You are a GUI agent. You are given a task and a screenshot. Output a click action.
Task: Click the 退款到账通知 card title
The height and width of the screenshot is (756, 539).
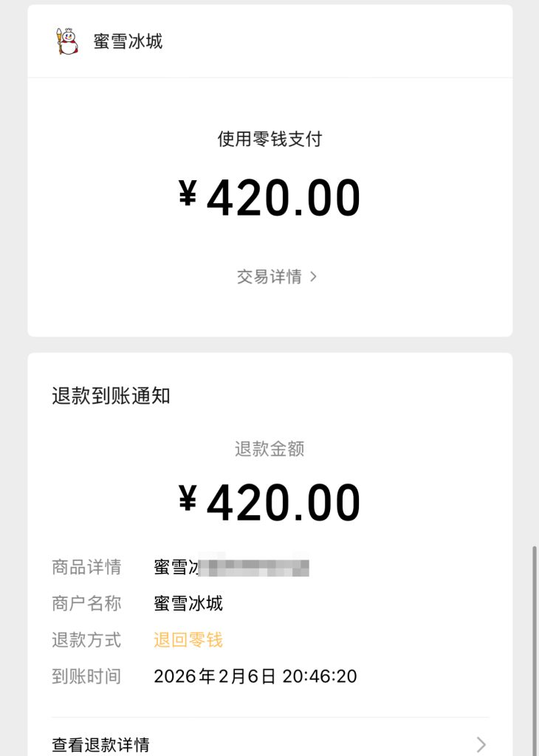point(111,396)
